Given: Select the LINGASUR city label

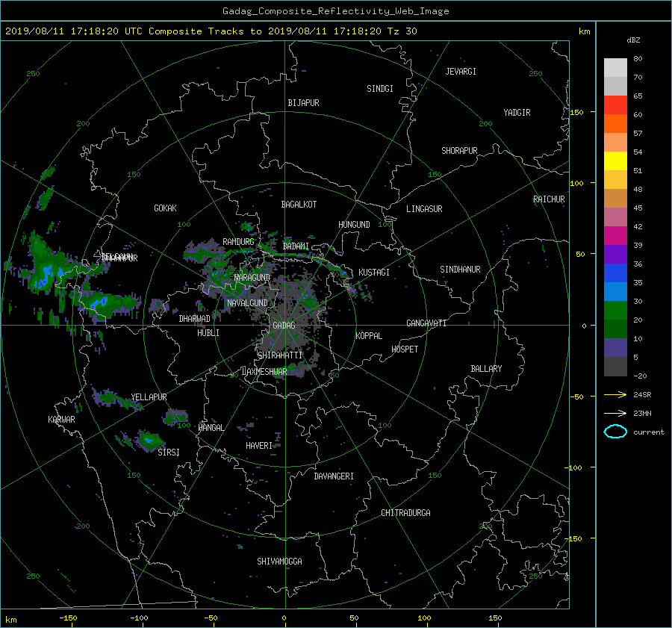Looking at the screenshot, I should [424, 209].
